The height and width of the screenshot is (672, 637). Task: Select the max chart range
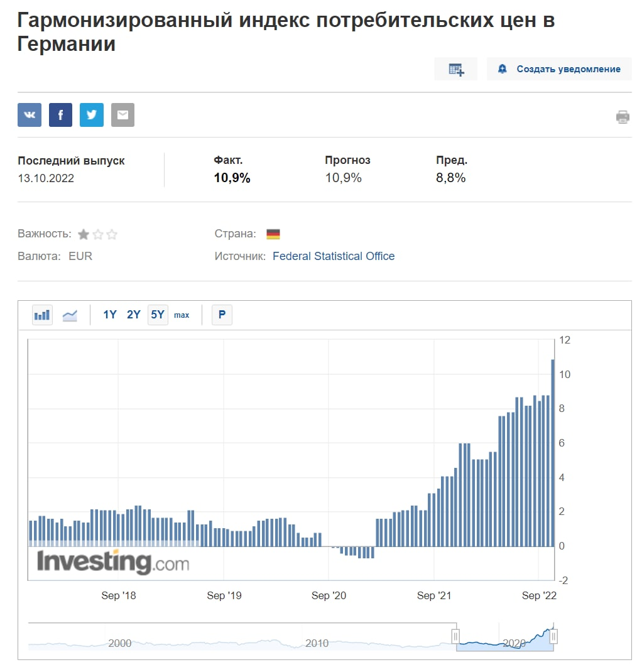[x=182, y=315]
